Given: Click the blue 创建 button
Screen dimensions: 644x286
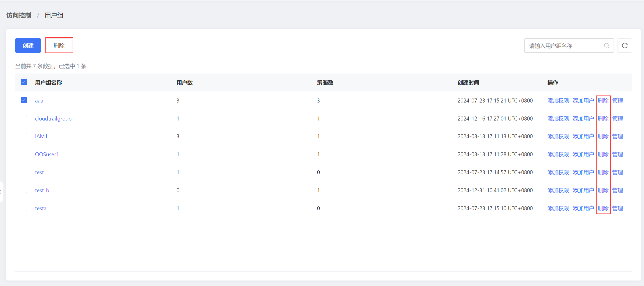Looking at the screenshot, I should pyautogui.click(x=28, y=45).
